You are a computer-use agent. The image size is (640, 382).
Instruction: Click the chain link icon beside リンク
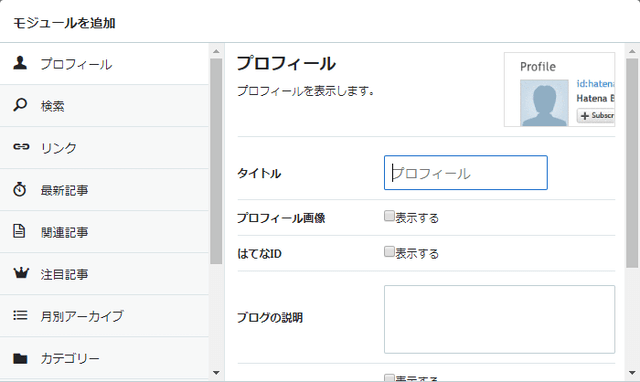click(x=21, y=147)
